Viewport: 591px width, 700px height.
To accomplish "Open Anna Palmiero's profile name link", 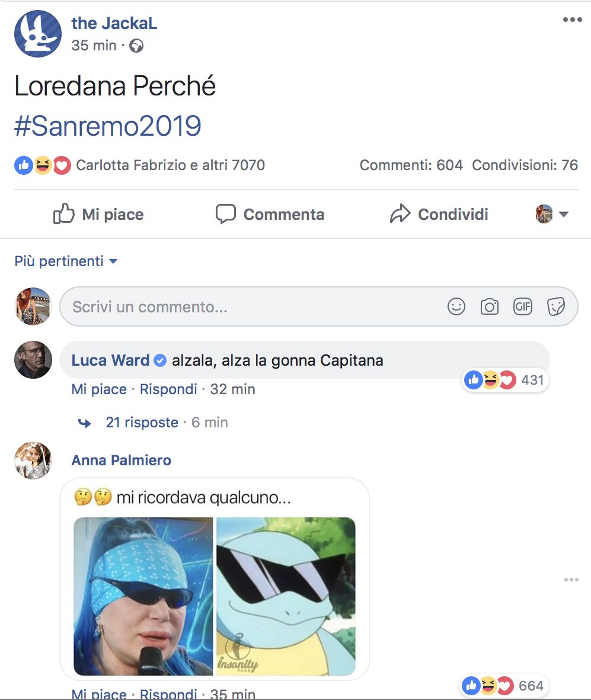I will coord(122,461).
